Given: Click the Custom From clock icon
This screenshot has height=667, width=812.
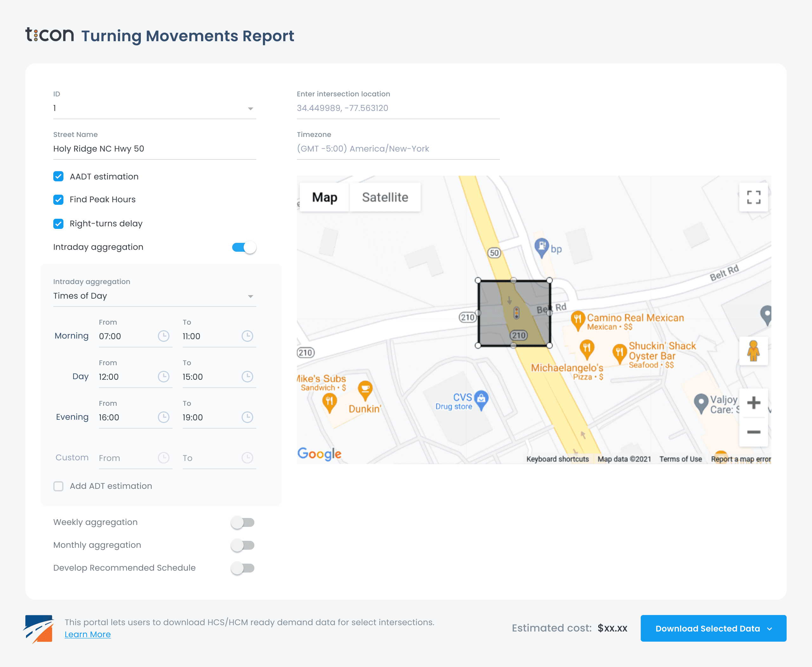Looking at the screenshot, I should coord(164,457).
